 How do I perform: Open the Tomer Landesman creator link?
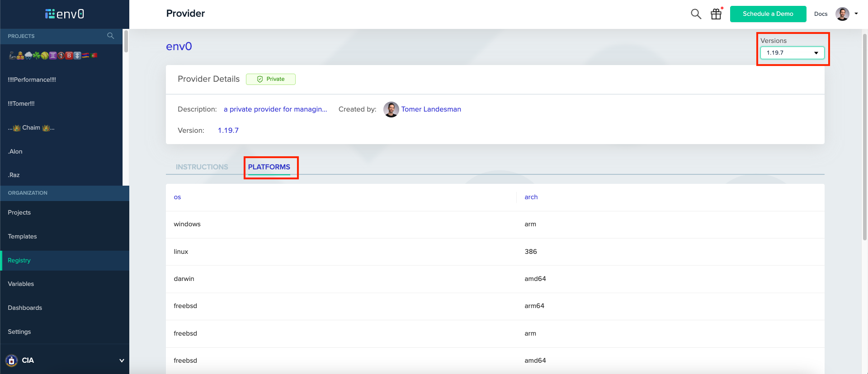click(x=431, y=109)
